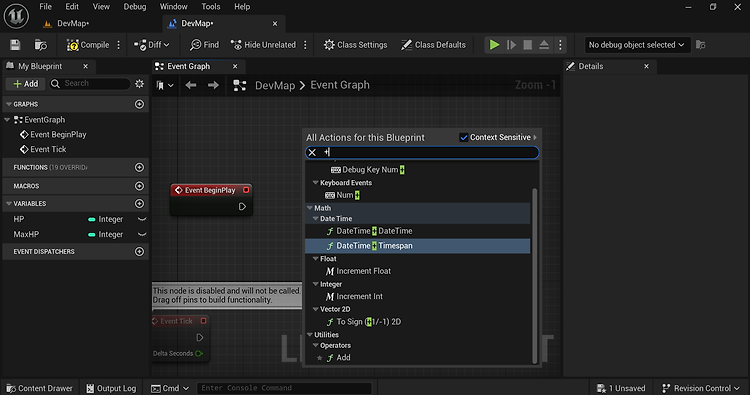Viewport: 750px width, 395px height.
Task: Open Browse to asset in Content Browser icon
Action: 41,45
